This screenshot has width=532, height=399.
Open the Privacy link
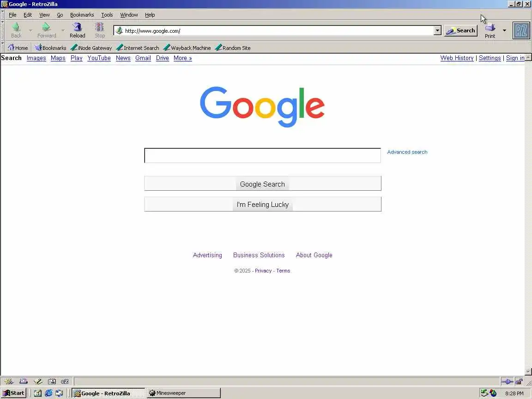tap(263, 271)
